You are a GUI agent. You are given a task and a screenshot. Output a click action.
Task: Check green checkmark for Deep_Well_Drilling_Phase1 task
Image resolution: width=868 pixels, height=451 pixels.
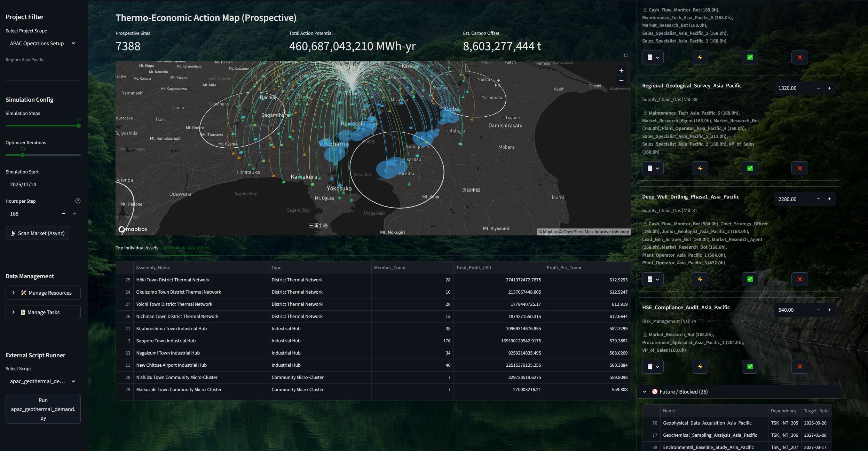[750, 279]
